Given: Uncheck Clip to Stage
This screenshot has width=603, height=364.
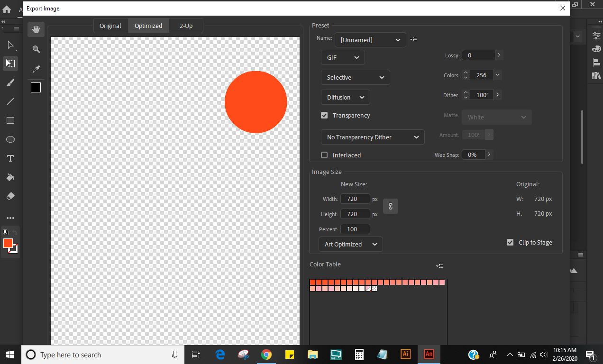Looking at the screenshot, I should point(510,242).
